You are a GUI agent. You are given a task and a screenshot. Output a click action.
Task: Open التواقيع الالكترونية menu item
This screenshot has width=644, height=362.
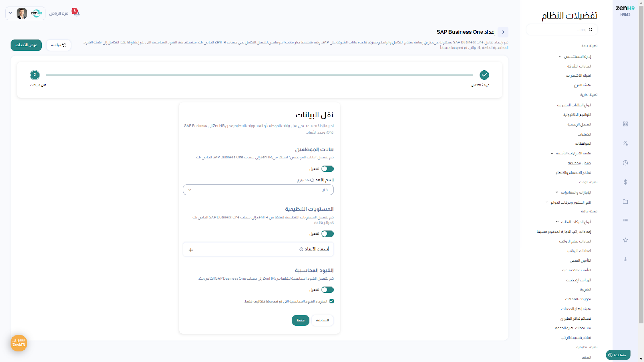click(x=577, y=115)
